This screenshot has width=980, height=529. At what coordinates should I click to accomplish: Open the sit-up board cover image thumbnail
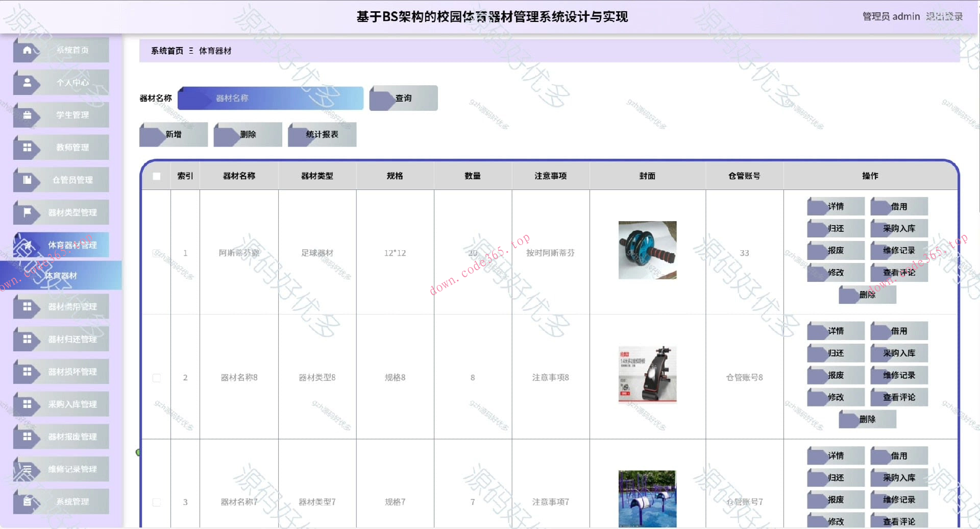click(x=647, y=375)
